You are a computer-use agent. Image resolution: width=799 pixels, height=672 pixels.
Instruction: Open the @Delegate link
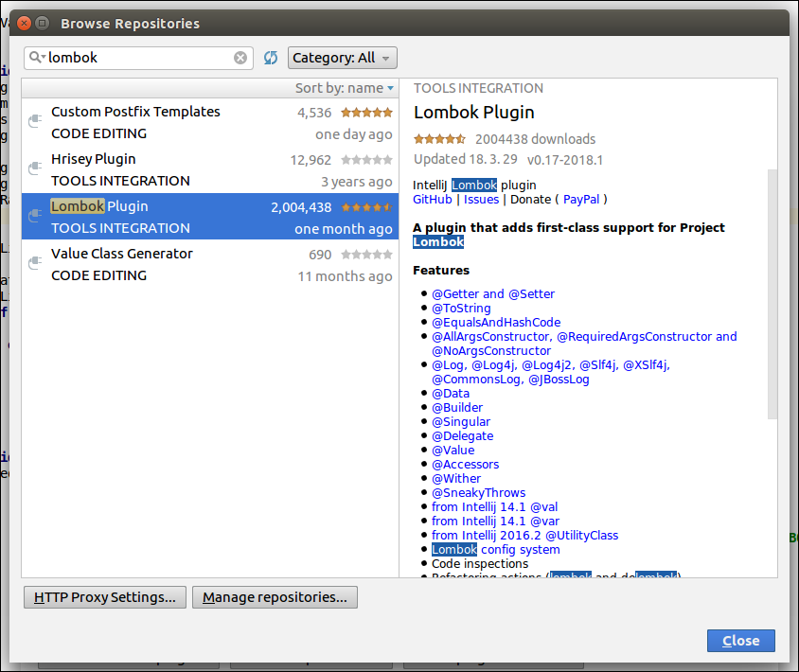462,436
